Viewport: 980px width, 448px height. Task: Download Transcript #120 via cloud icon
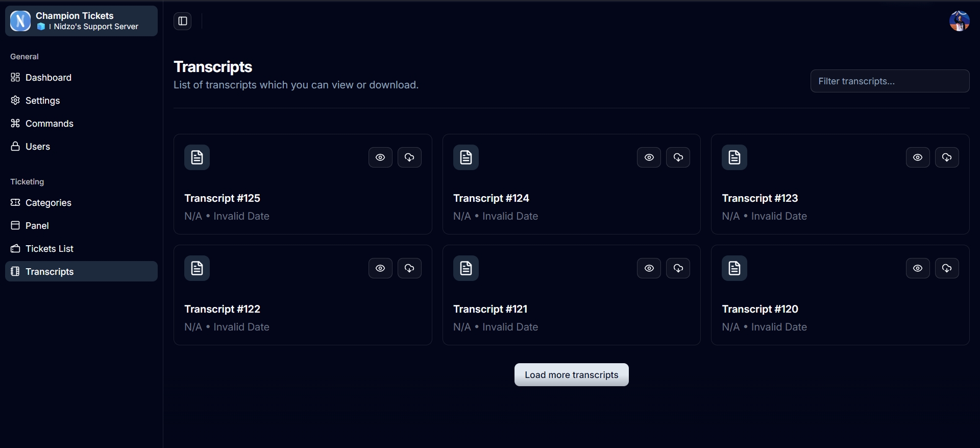point(947,268)
